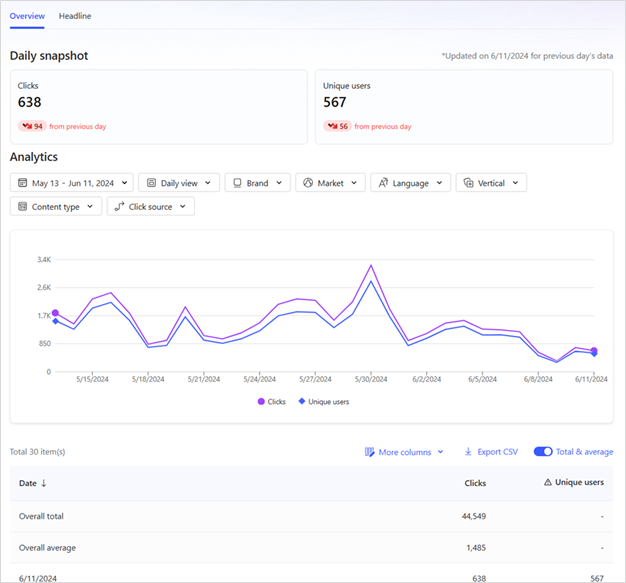Viewport: 626px width, 583px height.
Task: Click the Daily view filter icon
Action: tap(151, 183)
